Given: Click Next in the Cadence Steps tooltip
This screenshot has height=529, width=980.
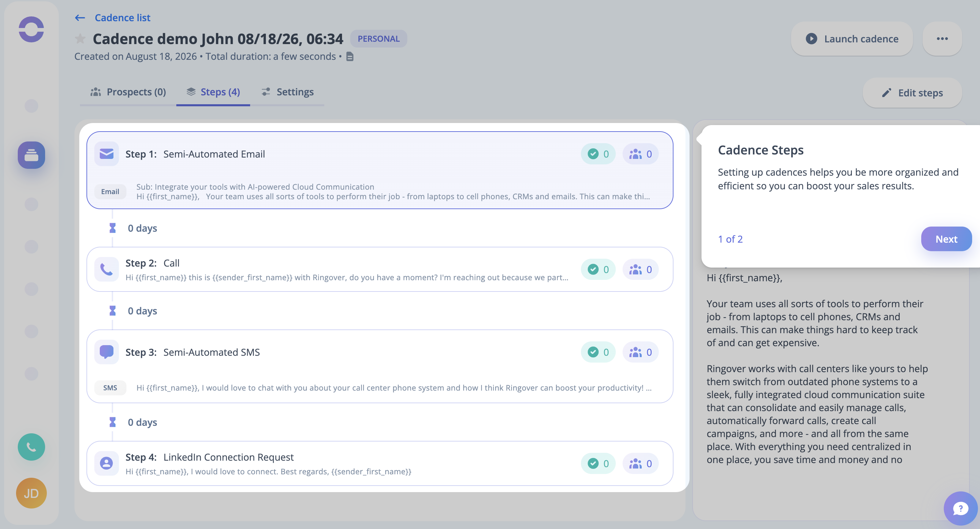Looking at the screenshot, I should 946,239.
